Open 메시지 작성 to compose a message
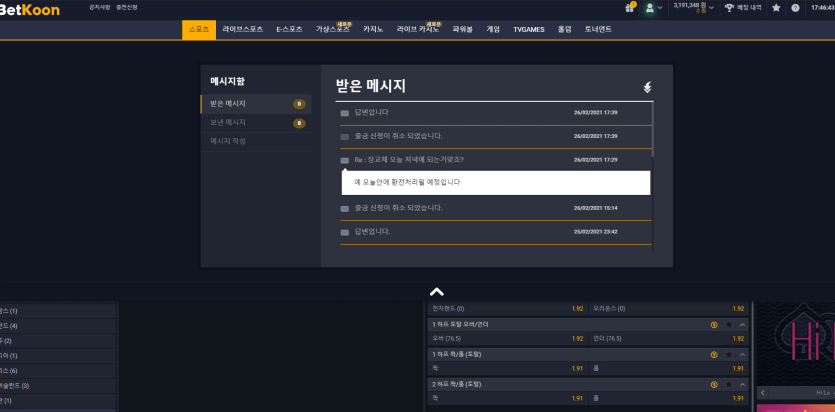Image resolution: width=835 pixels, height=412 pixels. point(256,142)
